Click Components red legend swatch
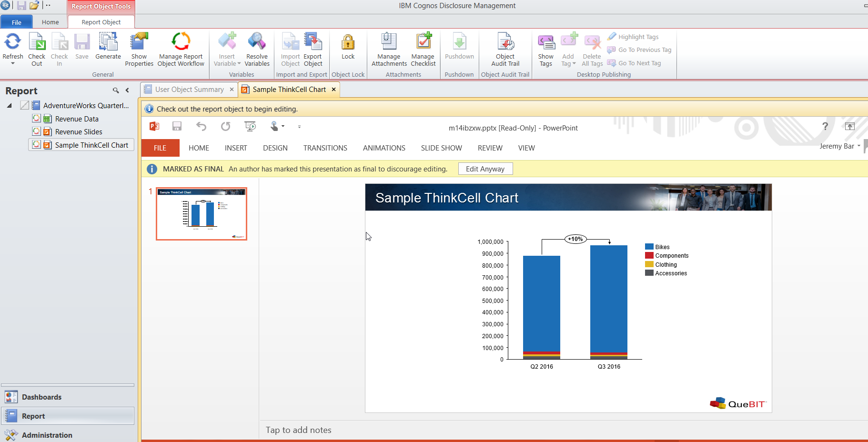 [649, 255]
